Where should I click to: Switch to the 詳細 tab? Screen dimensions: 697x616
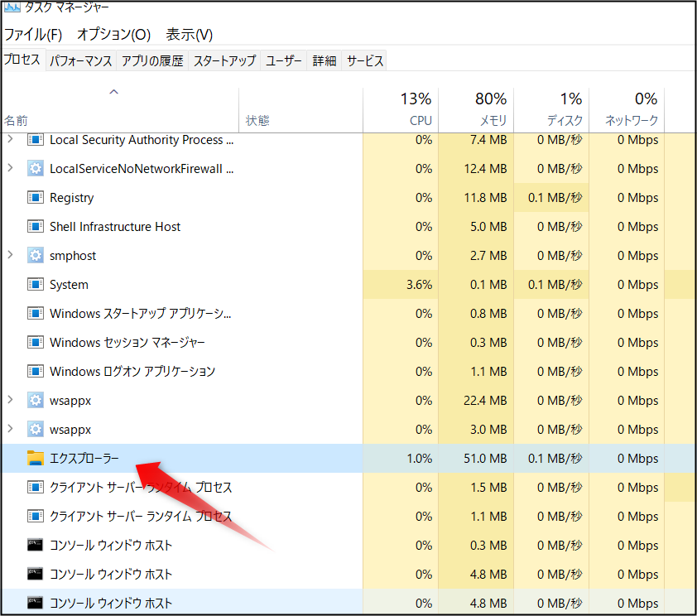324,60
